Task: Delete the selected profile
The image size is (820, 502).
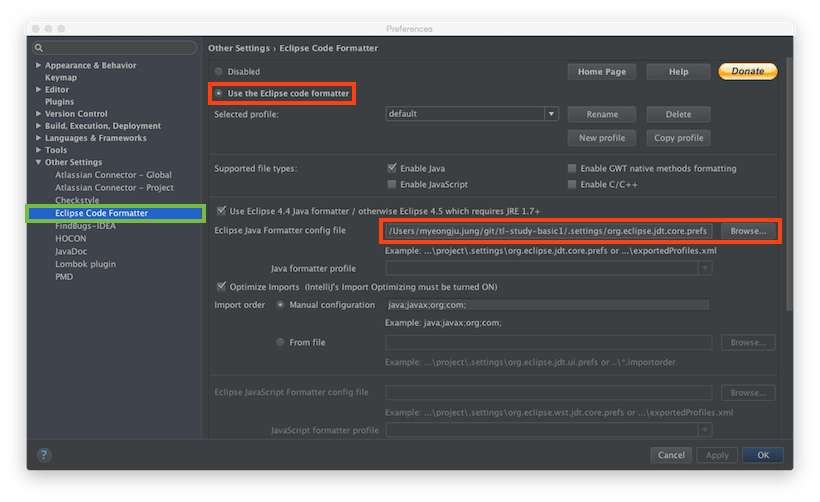Action: pyautogui.click(x=678, y=114)
